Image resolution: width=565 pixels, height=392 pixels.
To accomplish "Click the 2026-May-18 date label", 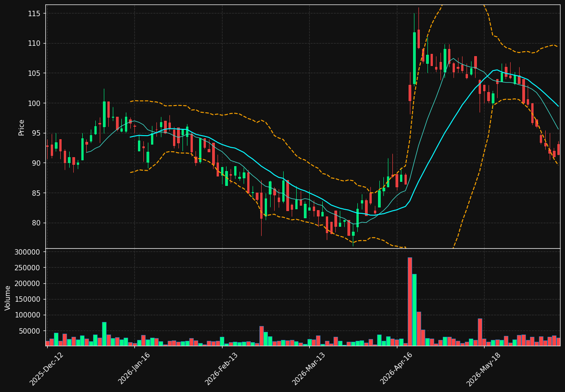I will (x=483, y=369).
